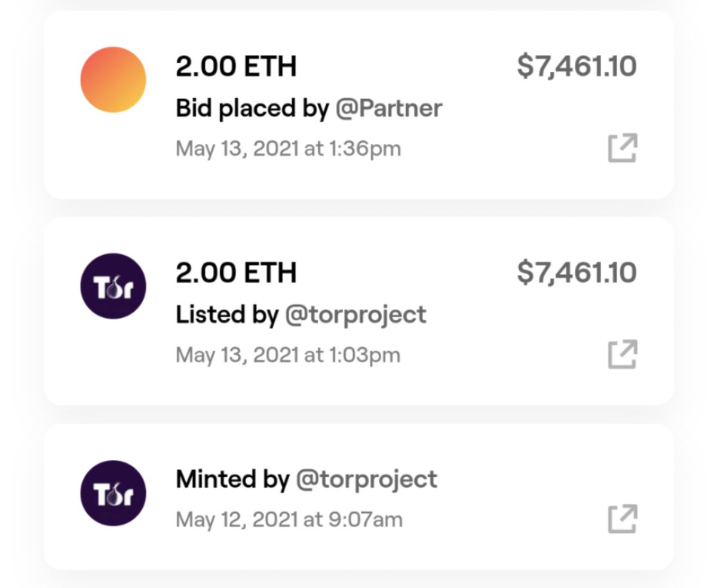The height and width of the screenshot is (588, 717).
Task: Select the Minted by label text
Action: [232, 479]
